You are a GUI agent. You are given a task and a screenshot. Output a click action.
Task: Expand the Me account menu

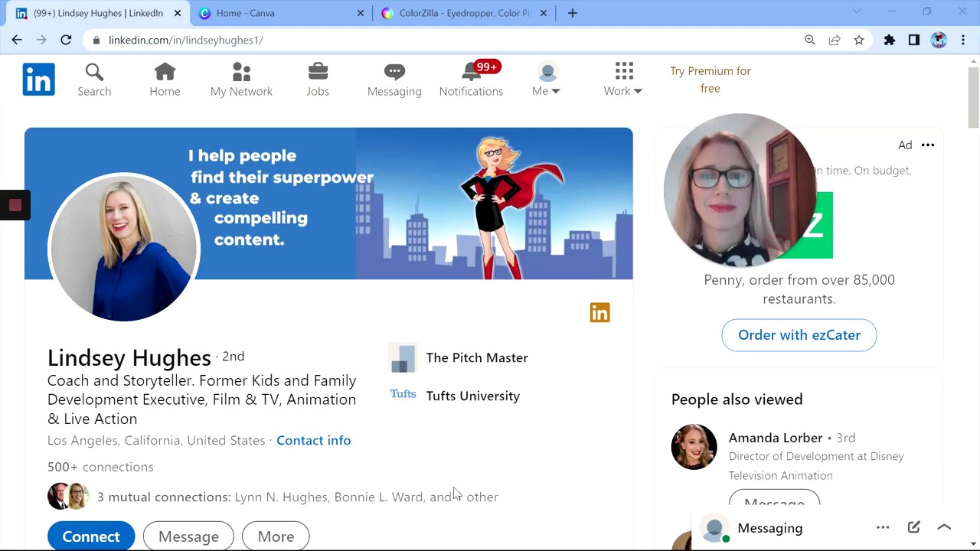tap(547, 80)
